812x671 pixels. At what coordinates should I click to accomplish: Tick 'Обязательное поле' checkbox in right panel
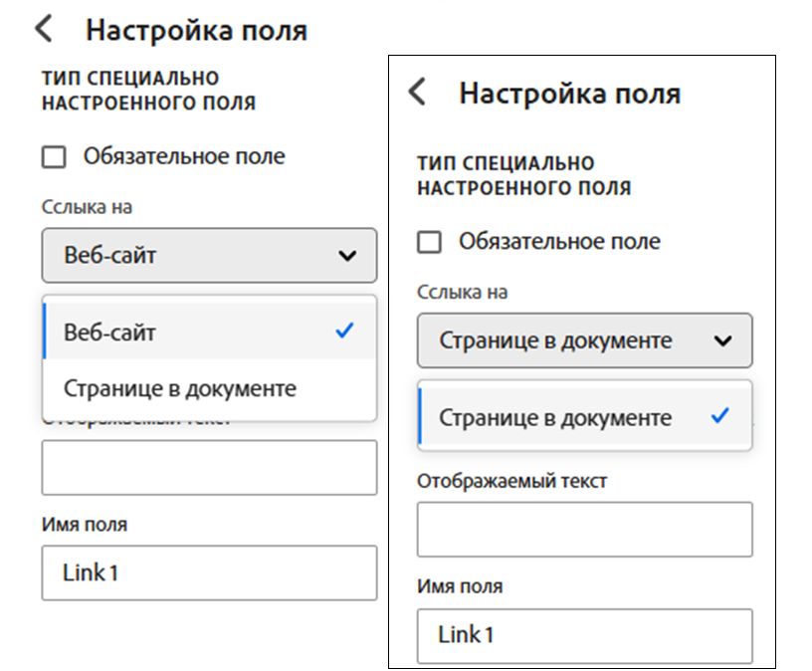(429, 242)
